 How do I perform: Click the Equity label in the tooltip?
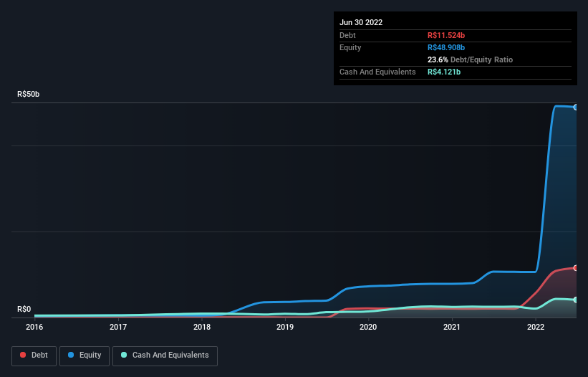350,47
